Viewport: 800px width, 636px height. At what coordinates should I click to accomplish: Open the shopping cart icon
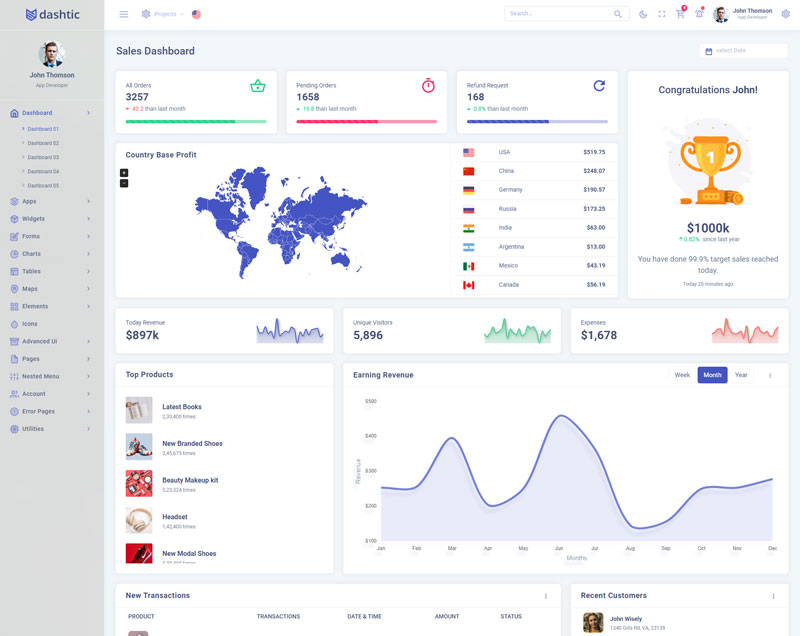(x=680, y=14)
